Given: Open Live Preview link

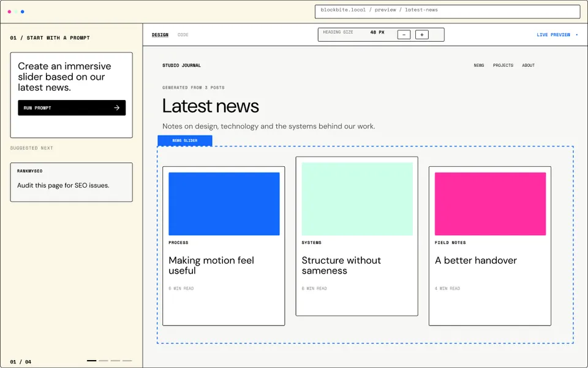Looking at the screenshot, I should click(x=553, y=34).
